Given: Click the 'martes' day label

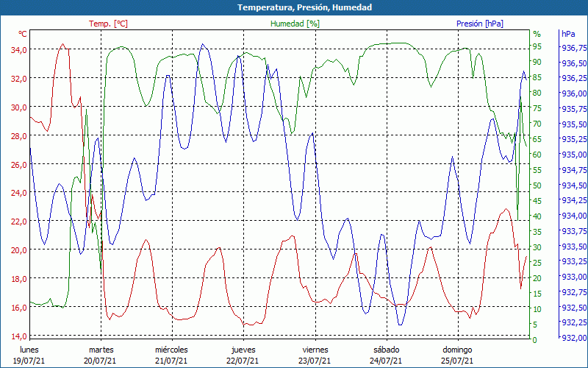Looking at the screenshot, I should [101, 350].
